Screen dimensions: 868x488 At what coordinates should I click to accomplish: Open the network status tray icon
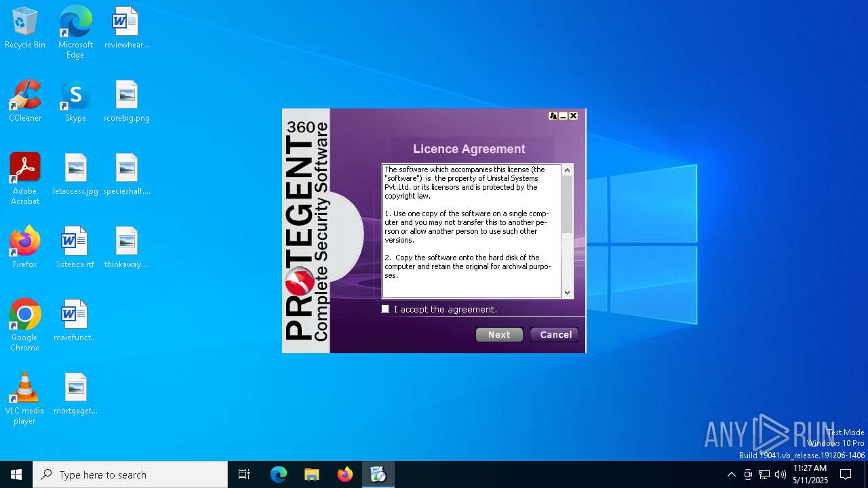764,474
